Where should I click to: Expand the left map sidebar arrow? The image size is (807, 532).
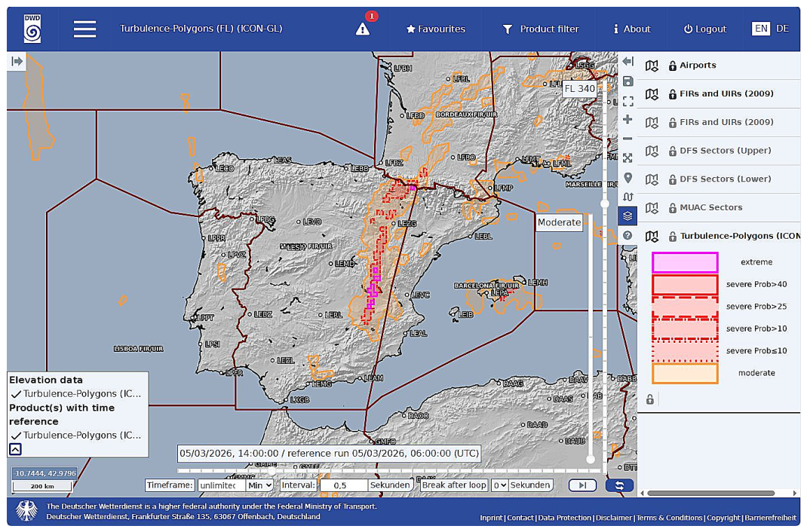pos(17,62)
